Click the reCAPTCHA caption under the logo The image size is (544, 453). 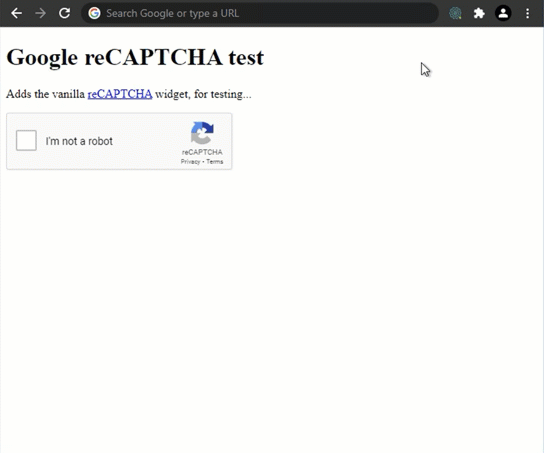pyautogui.click(x=202, y=152)
